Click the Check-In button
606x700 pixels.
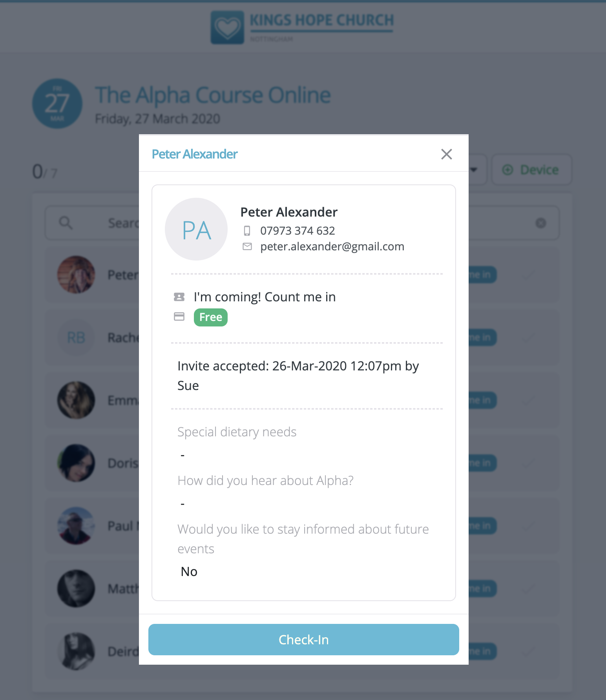[304, 640]
